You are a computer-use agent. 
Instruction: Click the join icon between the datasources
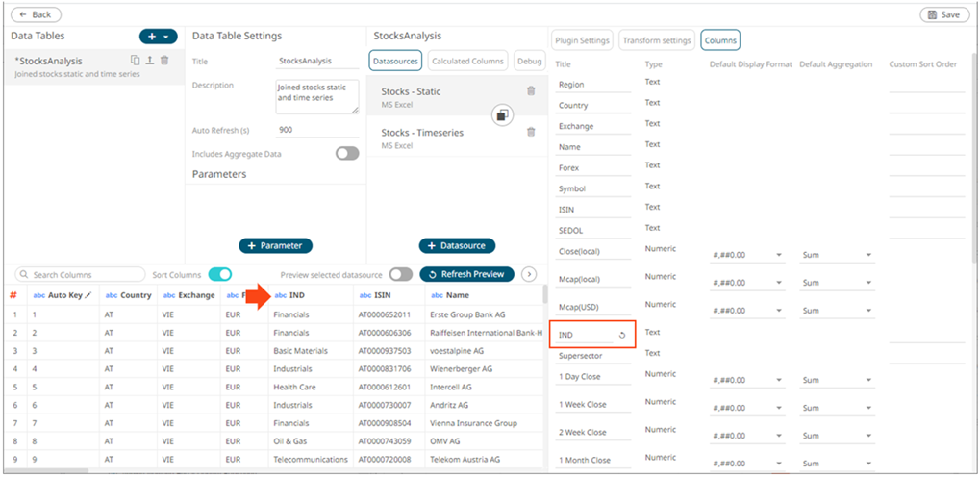(x=501, y=115)
